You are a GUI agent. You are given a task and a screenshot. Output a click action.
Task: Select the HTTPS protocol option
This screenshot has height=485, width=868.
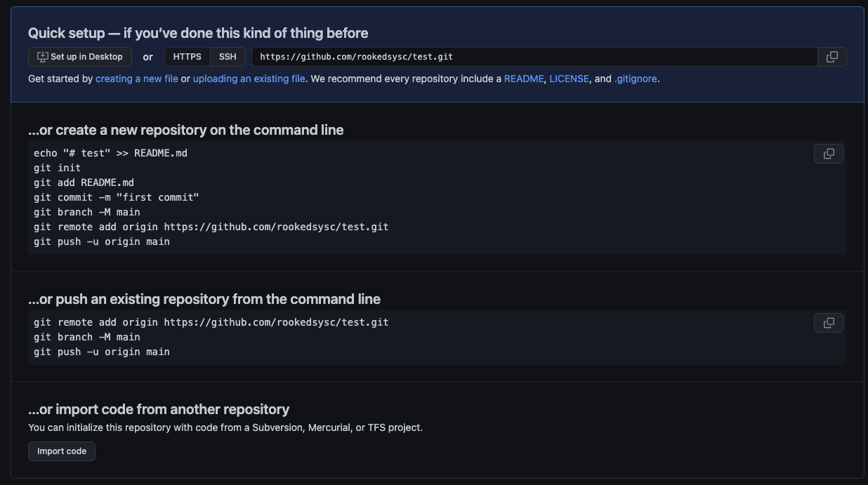[x=187, y=57]
